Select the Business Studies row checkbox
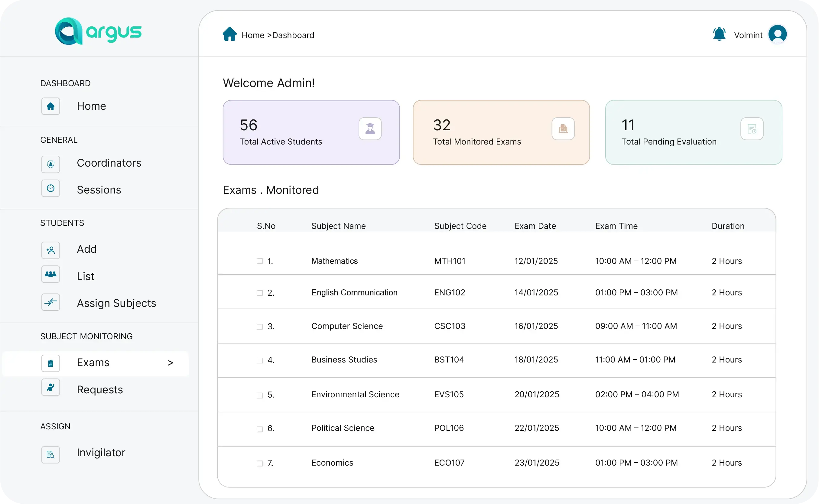 point(260,360)
